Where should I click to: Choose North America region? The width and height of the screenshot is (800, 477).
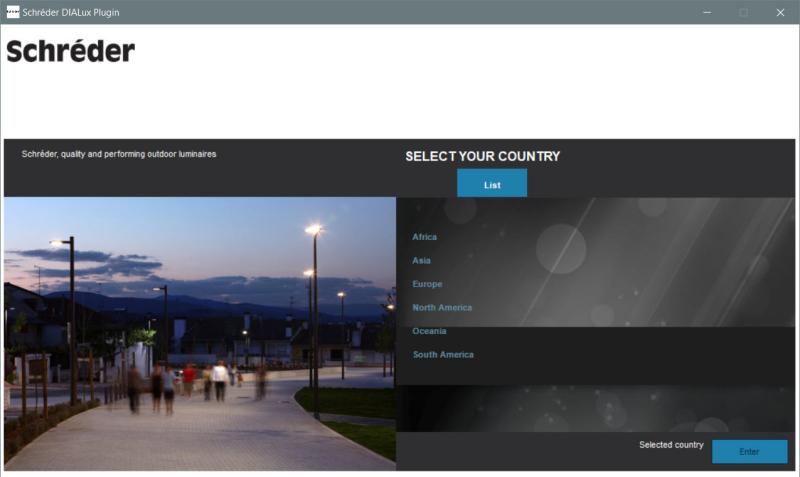[442, 307]
